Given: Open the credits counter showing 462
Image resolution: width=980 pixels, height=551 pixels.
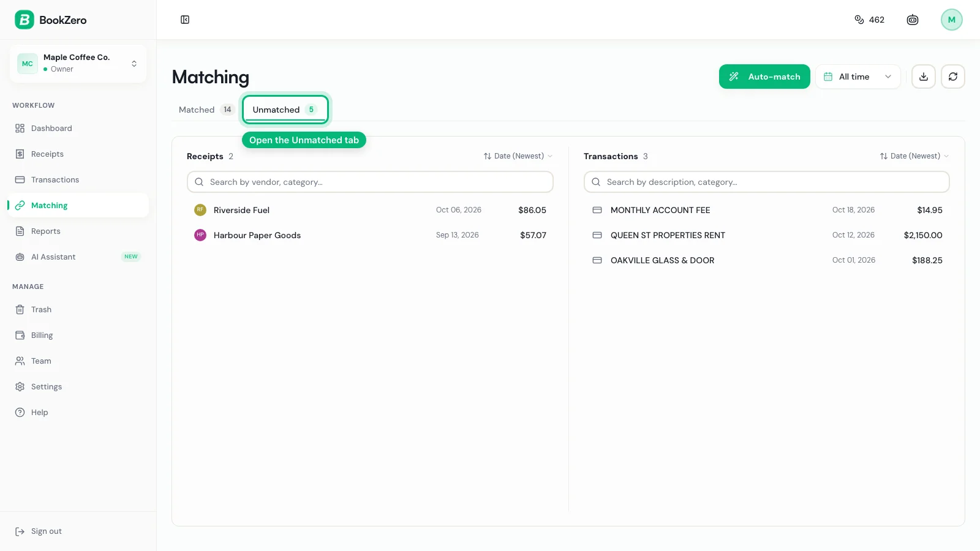Looking at the screenshot, I should coord(869,20).
